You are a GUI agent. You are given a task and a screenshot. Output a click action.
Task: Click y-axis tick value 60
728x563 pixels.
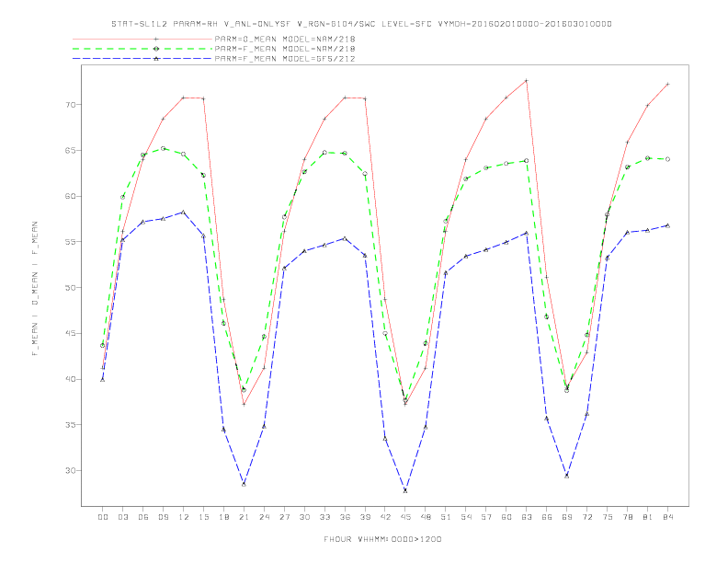point(70,197)
